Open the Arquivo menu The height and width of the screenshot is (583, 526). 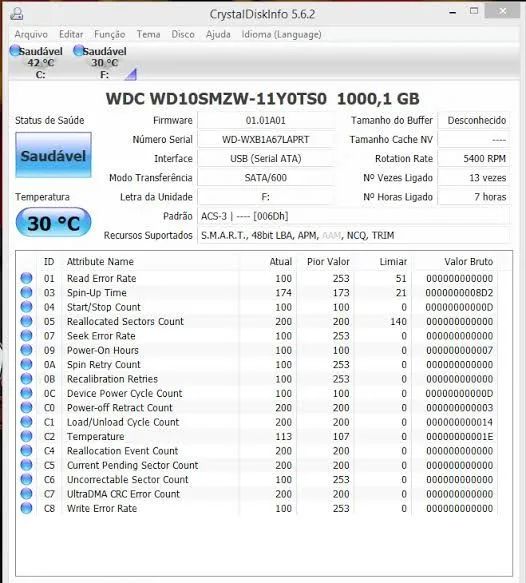point(31,35)
